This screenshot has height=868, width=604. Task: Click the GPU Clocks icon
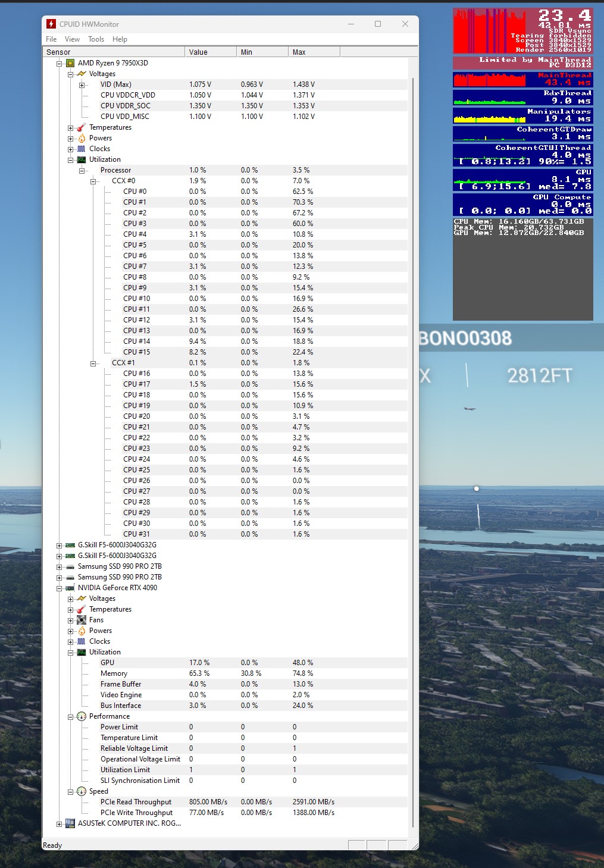(82, 641)
